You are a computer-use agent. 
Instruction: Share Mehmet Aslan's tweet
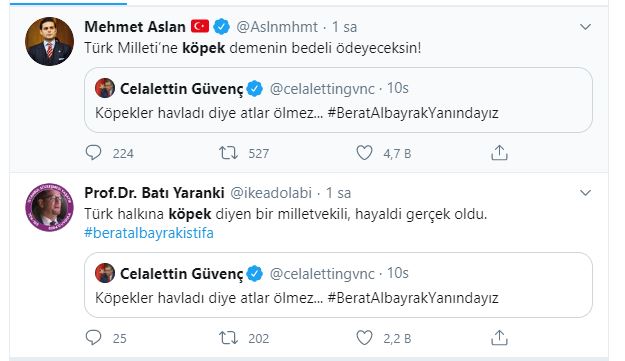click(x=499, y=153)
